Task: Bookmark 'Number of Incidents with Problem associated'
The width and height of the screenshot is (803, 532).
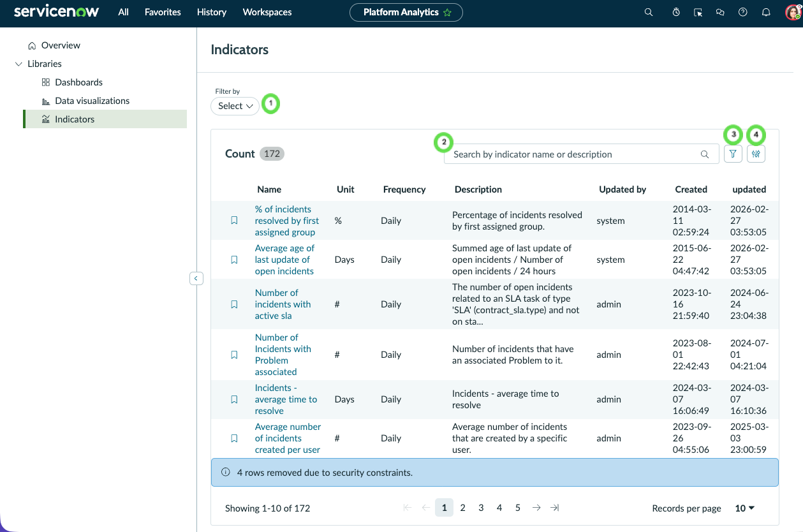Action: (234, 355)
